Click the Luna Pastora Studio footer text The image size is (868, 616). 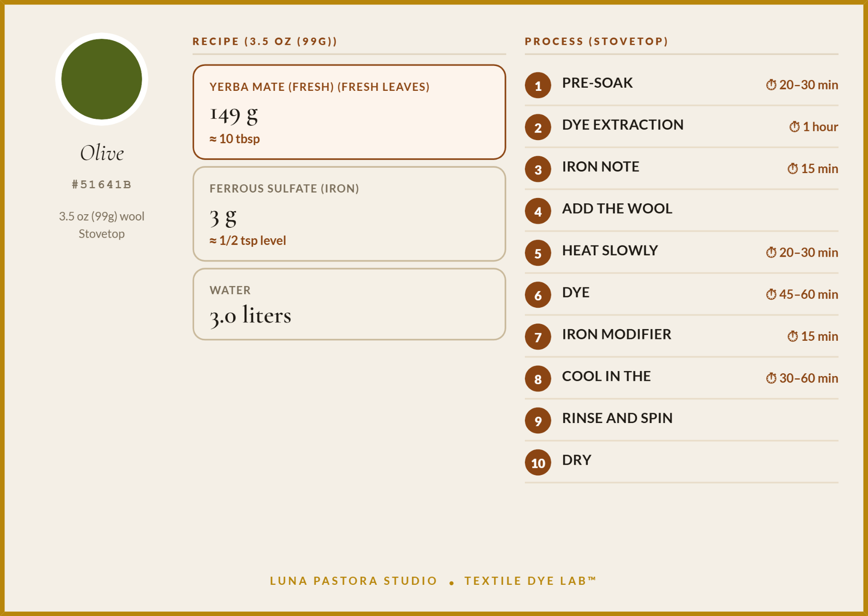[354, 581]
